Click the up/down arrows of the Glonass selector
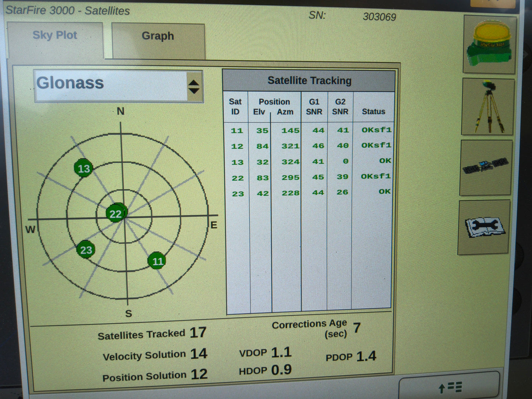 point(194,87)
